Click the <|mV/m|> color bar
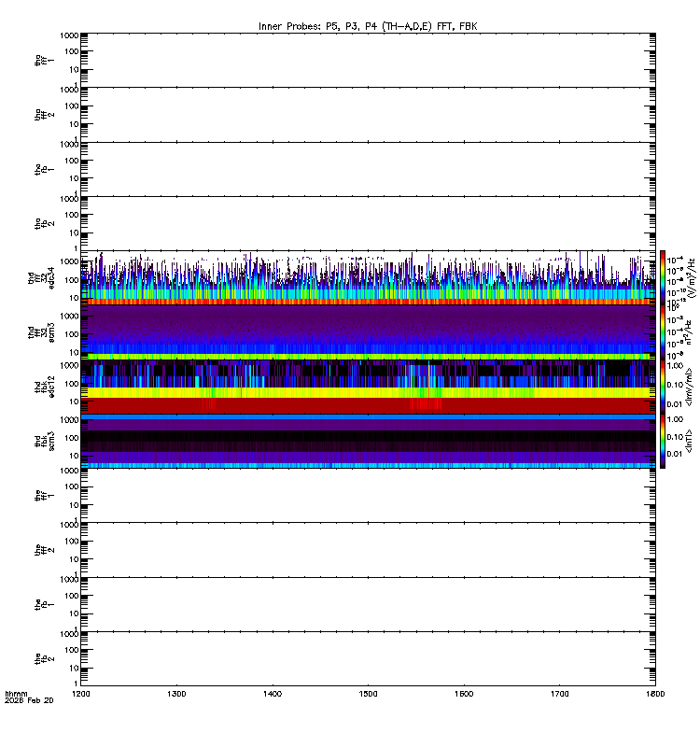Viewport: 700px width, 747px height. pyautogui.click(x=663, y=387)
